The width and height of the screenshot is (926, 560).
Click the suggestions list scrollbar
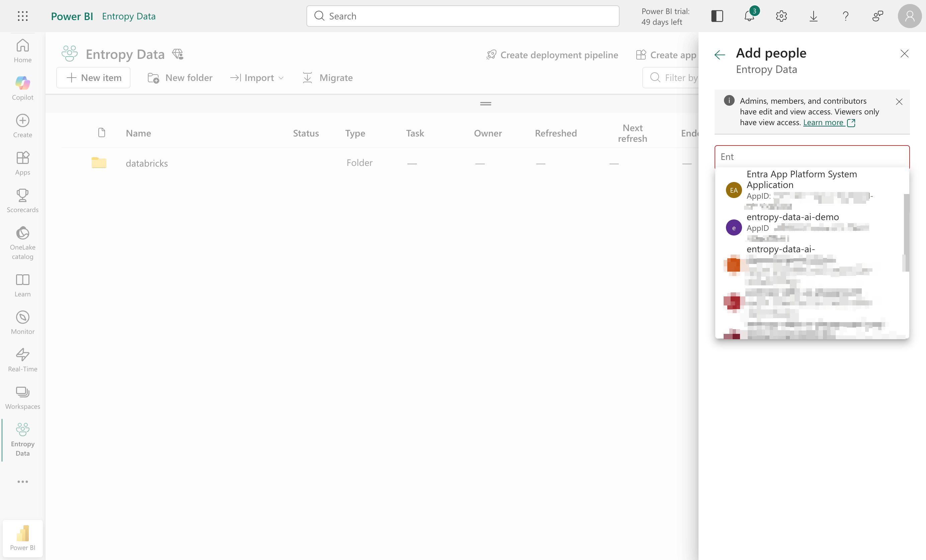pyautogui.click(x=906, y=232)
